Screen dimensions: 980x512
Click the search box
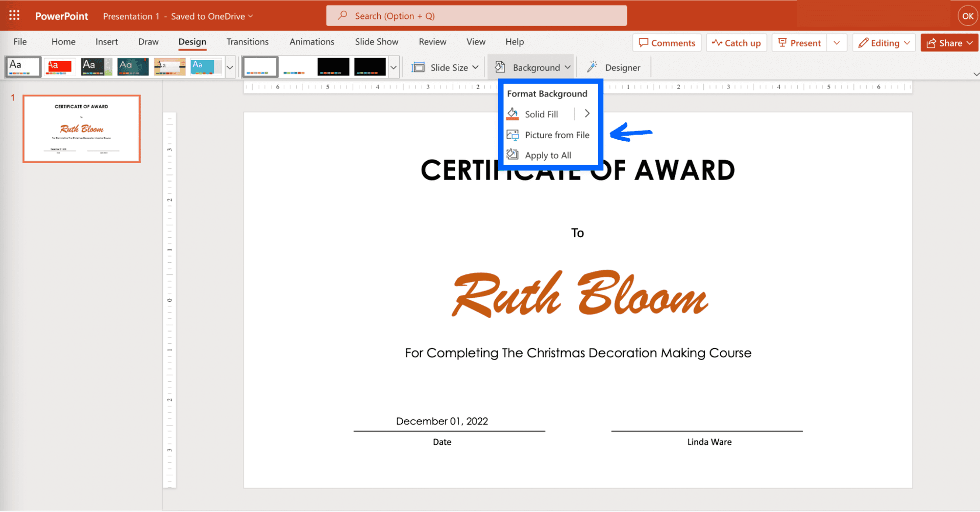coord(476,16)
